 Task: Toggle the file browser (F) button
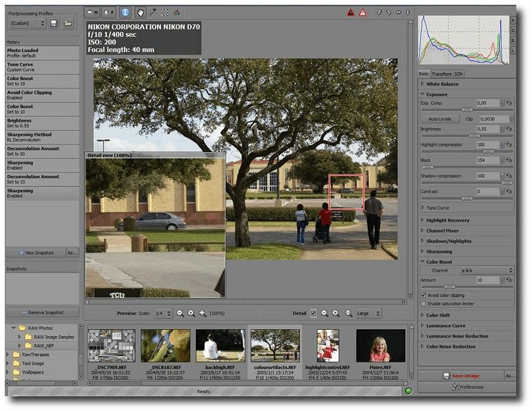(x=109, y=12)
